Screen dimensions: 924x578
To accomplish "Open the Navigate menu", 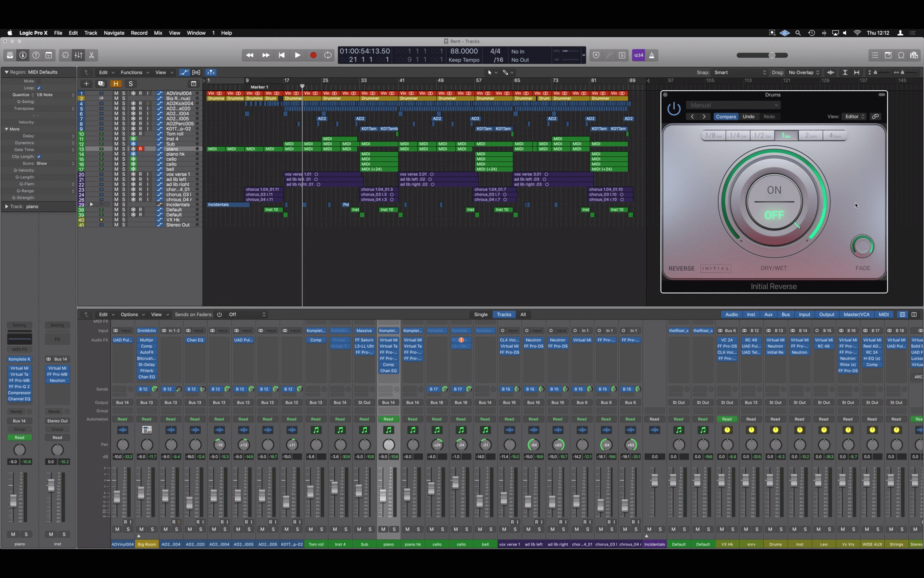I will point(114,33).
